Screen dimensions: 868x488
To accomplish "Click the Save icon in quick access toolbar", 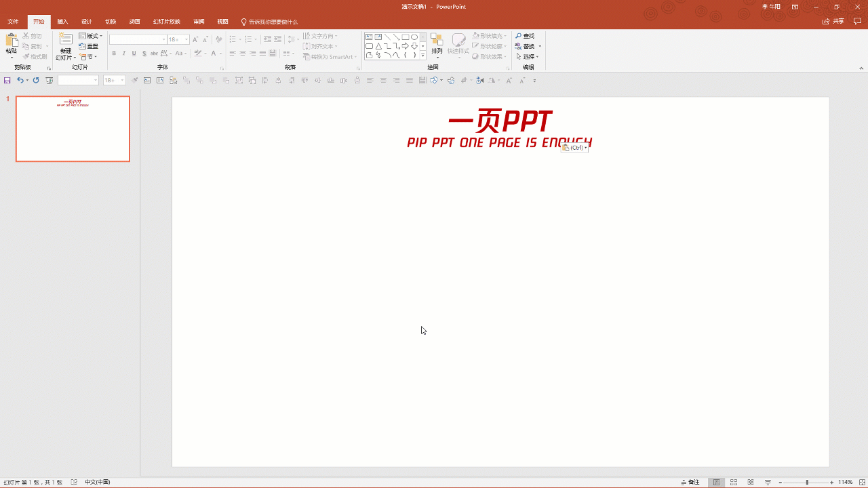I will (x=7, y=80).
